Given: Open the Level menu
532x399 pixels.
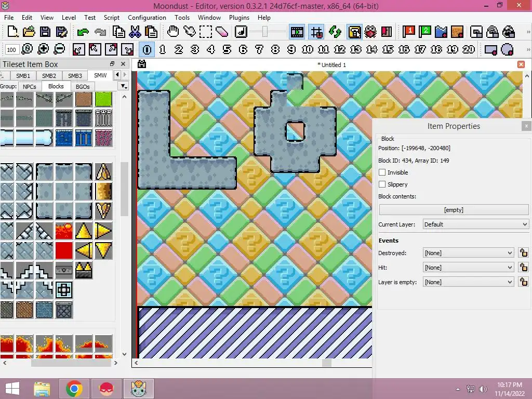Looking at the screenshot, I should [69, 18].
